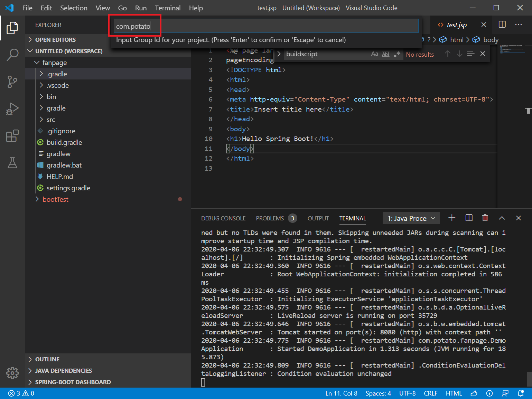Viewport: 532px width, 399px height.
Task: Click the feedback icon in status bar
Action: pyautogui.click(x=505, y=393)
